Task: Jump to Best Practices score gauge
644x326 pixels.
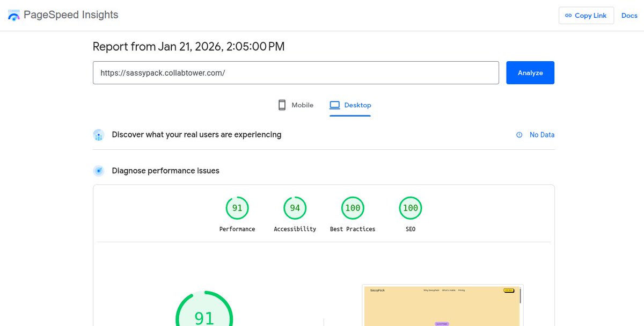Action: click(353, 208)
